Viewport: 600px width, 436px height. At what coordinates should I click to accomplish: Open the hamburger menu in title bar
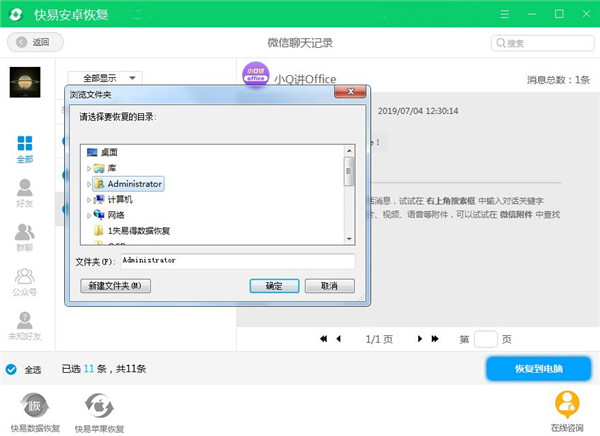505,14
